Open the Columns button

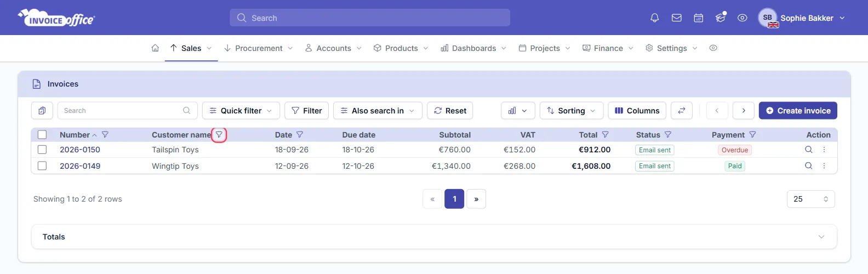coord(637,111)
